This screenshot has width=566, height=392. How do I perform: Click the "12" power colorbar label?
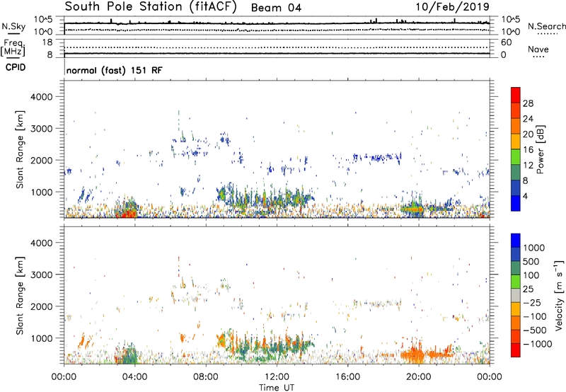coord(528,166)
